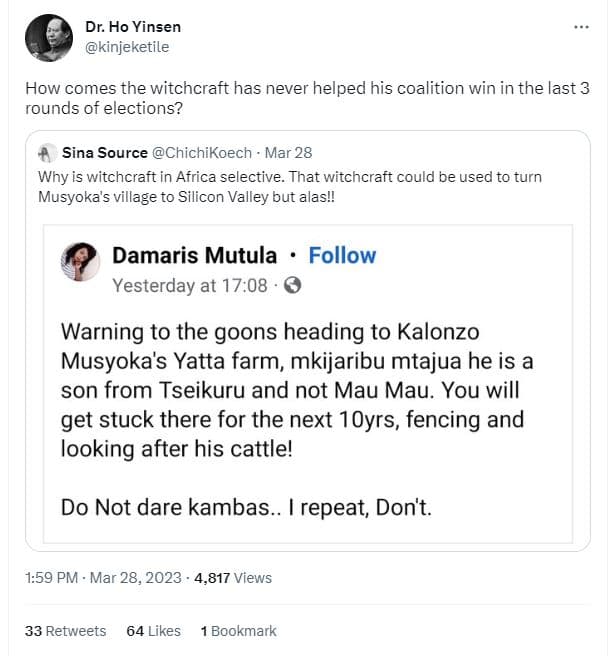This screenshot has width=612, height=656.
Task: Click the globe public visibility icon
Action: (293, 285)
